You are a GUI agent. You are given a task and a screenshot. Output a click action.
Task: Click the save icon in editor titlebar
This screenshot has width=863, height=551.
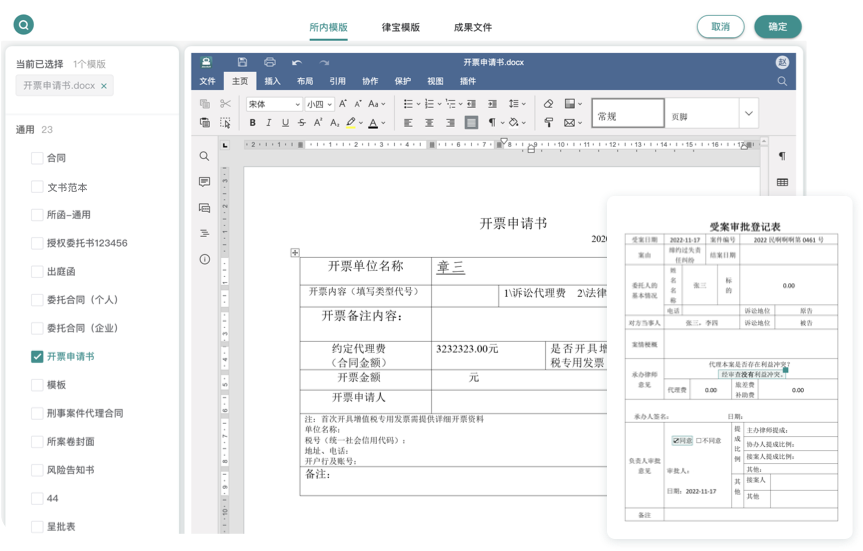point(242,62)
